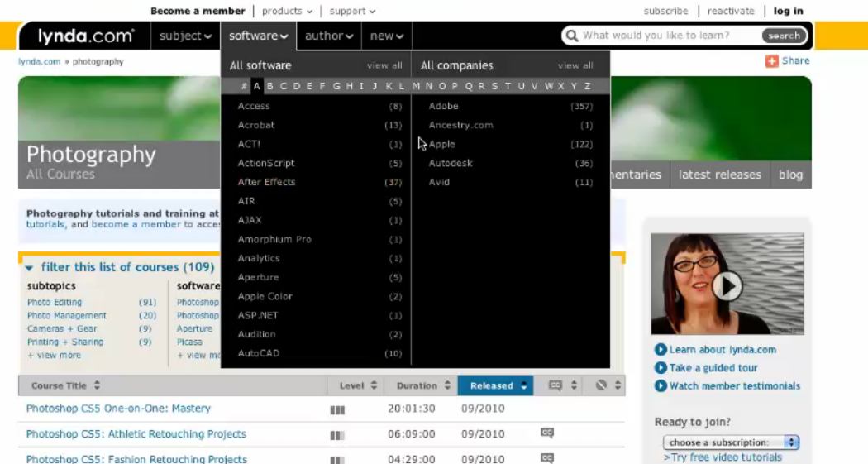Click arrow icon beside Learn about lynda.com
The image size is (868, 464).
(x=661, y=349)
